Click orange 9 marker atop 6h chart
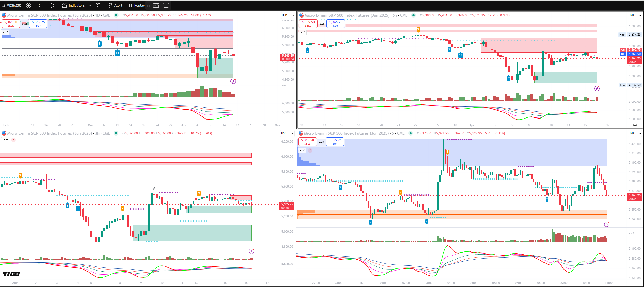 pos(418,29)
